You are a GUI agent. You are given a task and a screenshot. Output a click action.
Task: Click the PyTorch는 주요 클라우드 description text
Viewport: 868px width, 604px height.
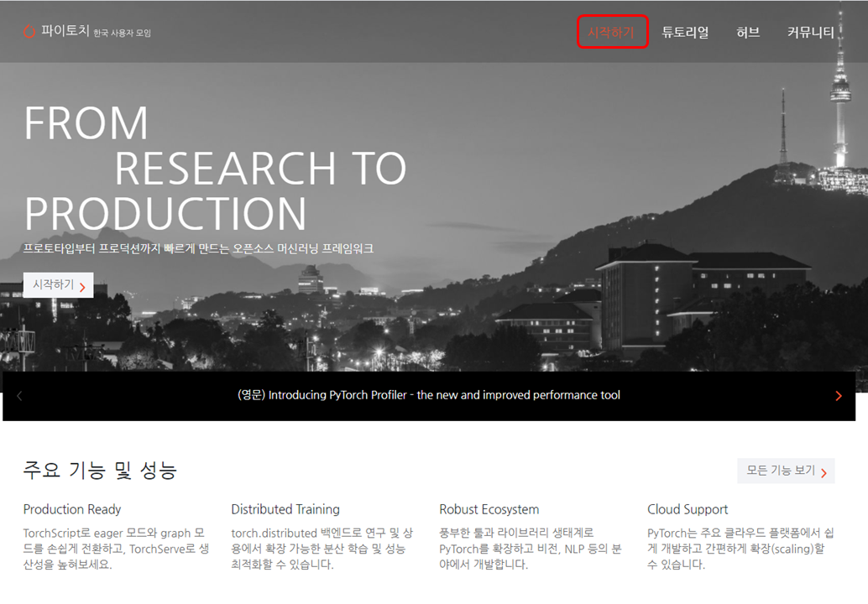pos(740,549)
